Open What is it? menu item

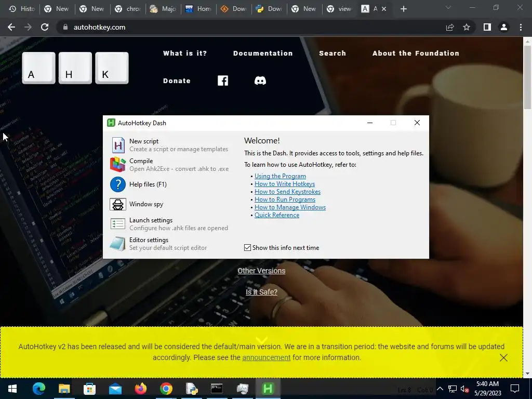[185, 54]
